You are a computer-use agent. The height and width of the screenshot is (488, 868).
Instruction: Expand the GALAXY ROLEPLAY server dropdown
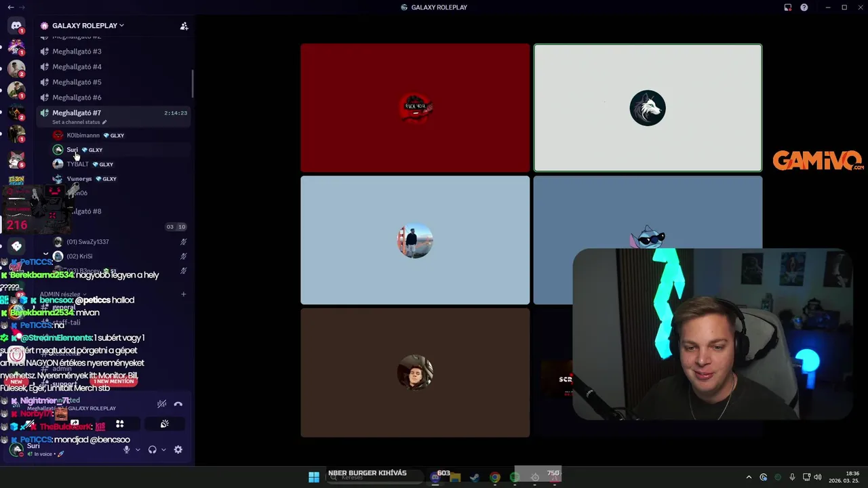88,26
